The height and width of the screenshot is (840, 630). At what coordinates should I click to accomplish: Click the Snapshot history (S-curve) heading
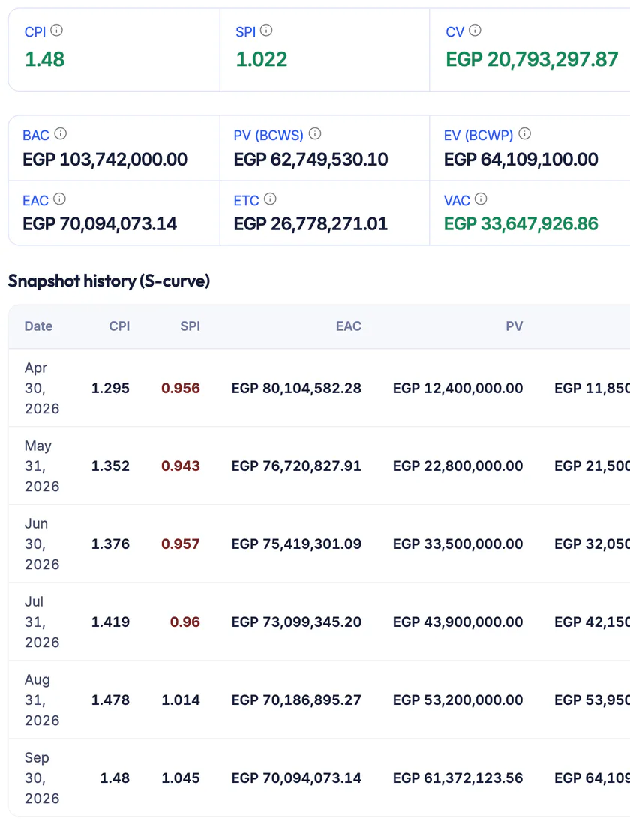coord(109,280)
